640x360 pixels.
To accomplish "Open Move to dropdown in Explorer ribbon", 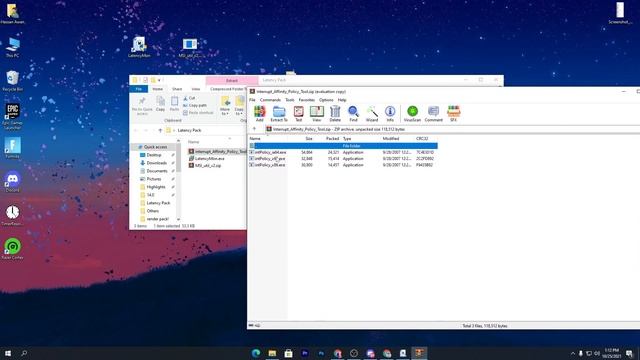I will click(x=225, y=106).
